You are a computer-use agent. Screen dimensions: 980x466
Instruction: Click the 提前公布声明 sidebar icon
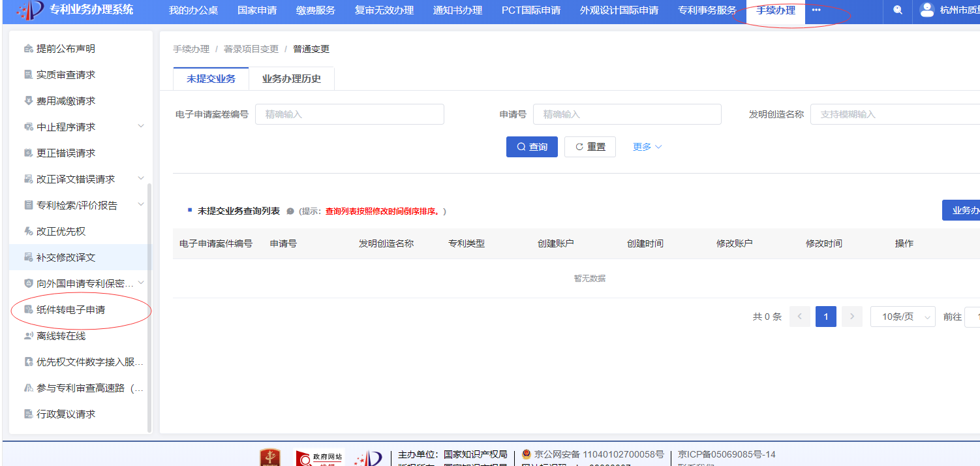tap(28, 49)
